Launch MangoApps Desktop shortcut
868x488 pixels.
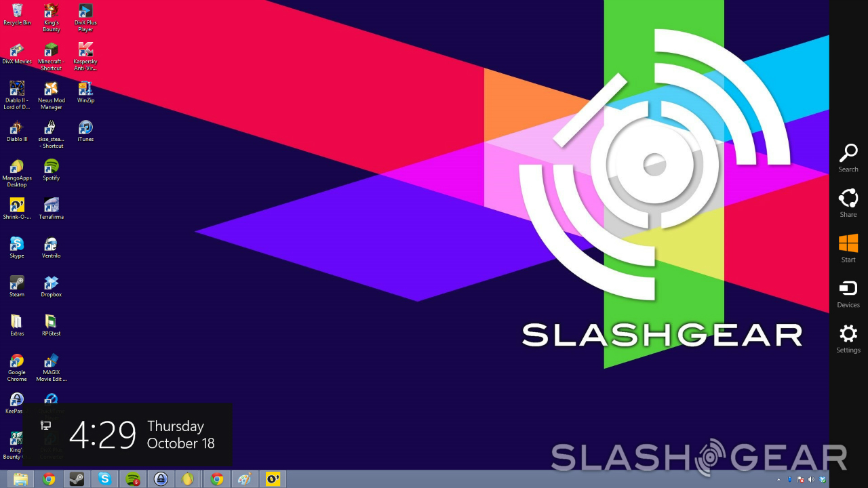17,174
